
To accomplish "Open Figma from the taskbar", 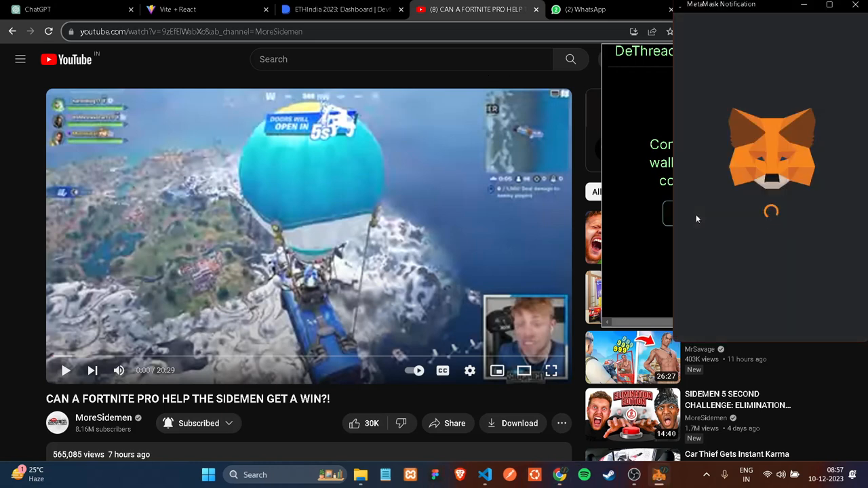I will click(435, 474).
